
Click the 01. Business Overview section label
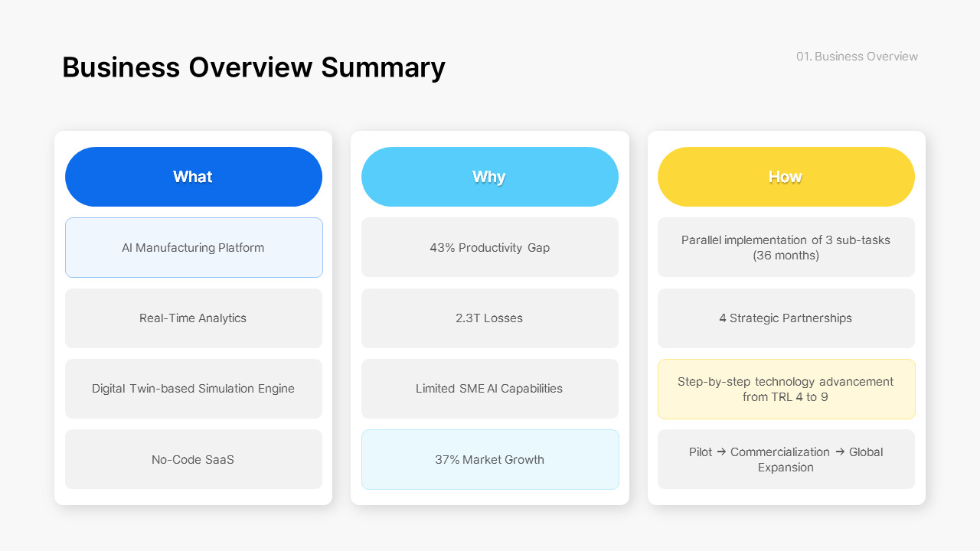tap(857, 57)
